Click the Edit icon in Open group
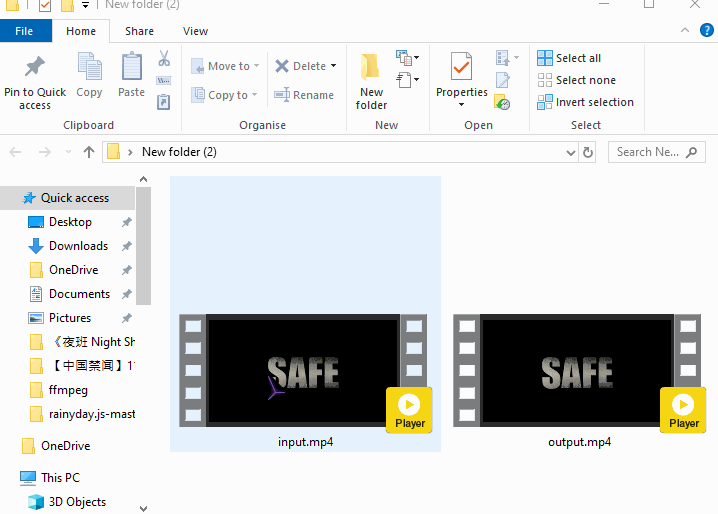718x514 pixels. point(502,80)
